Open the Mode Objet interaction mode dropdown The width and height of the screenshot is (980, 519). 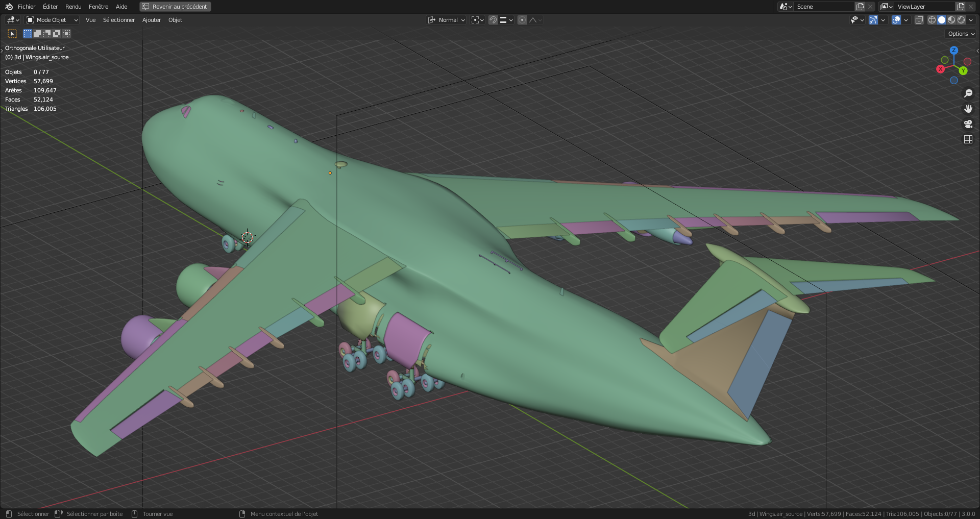(52, 20)
